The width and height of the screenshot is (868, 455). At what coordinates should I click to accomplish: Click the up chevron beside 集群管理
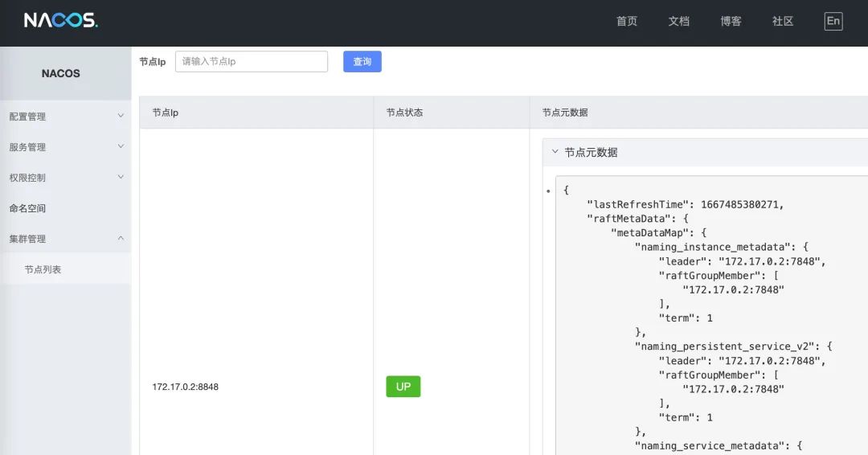click(x=121, y=238)
